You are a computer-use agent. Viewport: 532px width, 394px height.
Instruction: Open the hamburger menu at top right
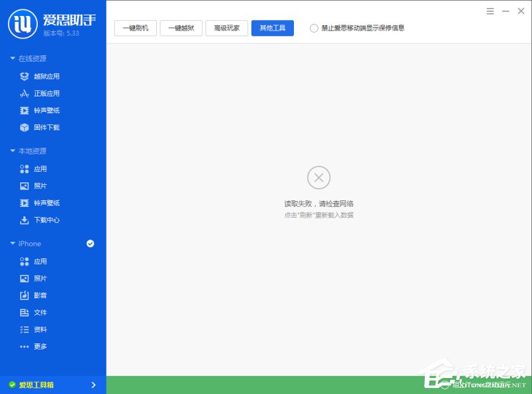point(489,11)
